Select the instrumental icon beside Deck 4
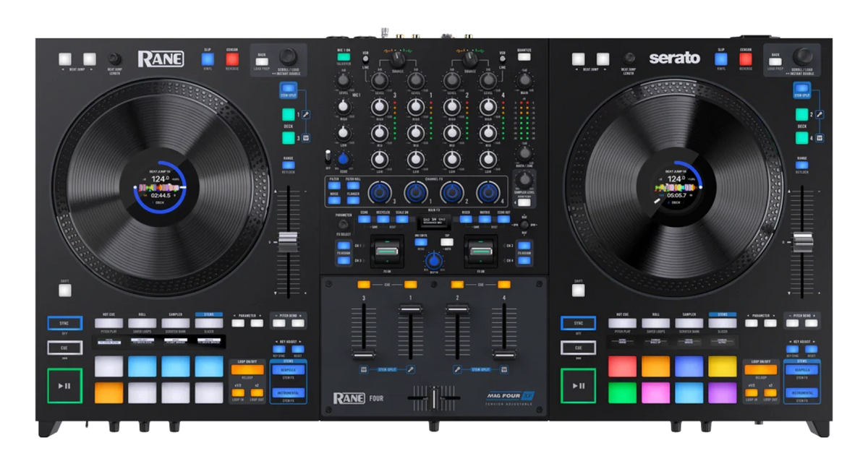Screen dimensions: 868x456 (820, 137)
